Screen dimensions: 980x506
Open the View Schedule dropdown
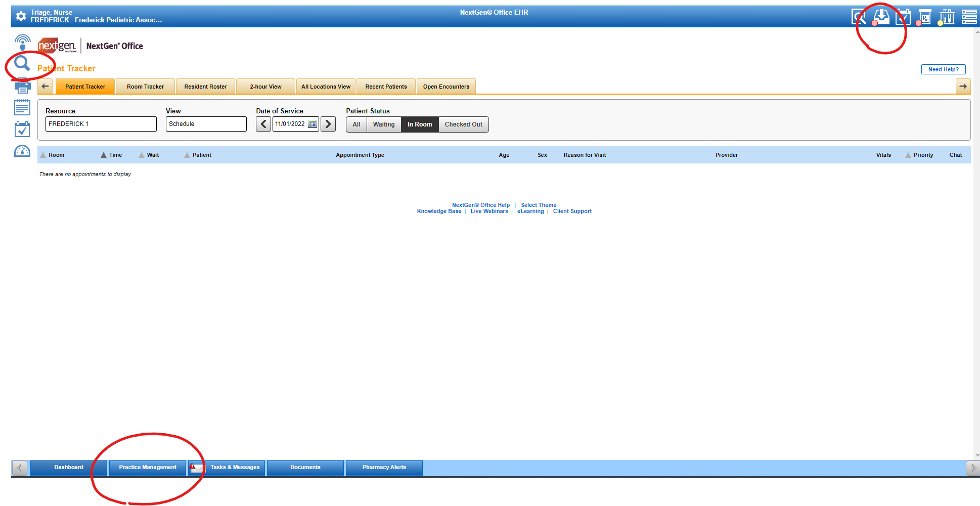point(206,124)
